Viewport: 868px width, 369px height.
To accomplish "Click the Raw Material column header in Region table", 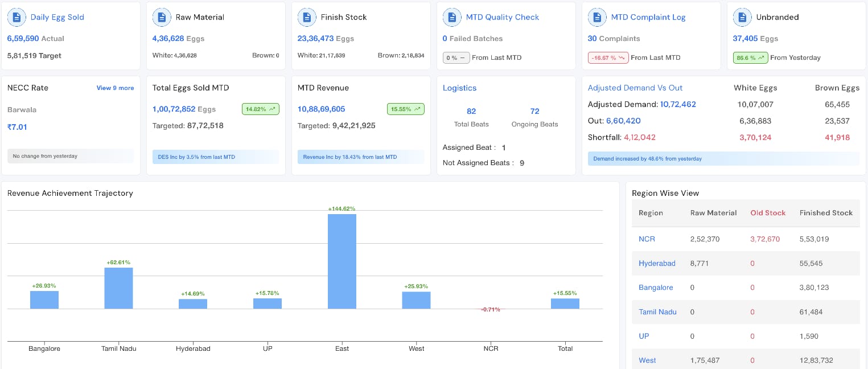I will (x=713, y=213).
